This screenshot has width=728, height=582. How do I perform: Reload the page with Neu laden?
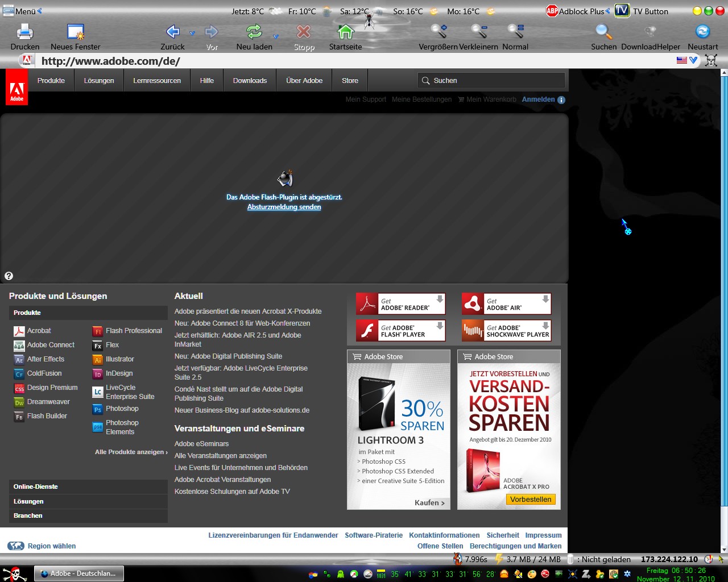(254, 31)
